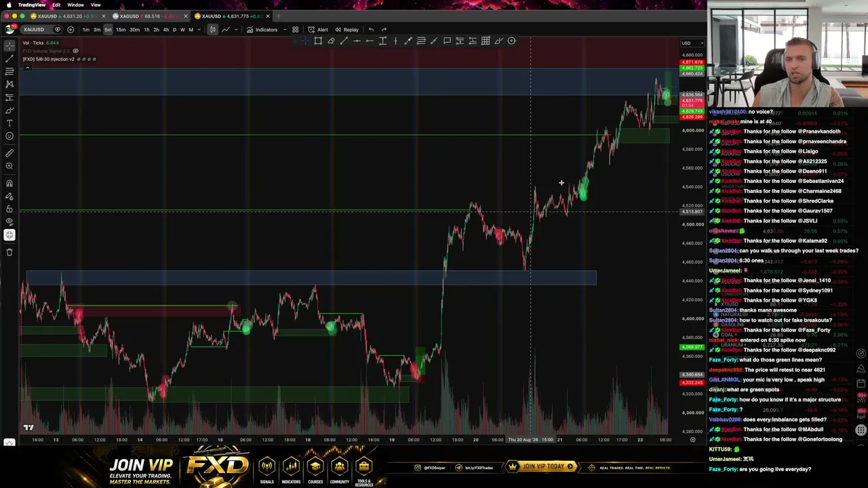The image size is (868, 488).
Task: Expand the Indicators favorites dropdown arrow
Action: [x=285, y=29]
